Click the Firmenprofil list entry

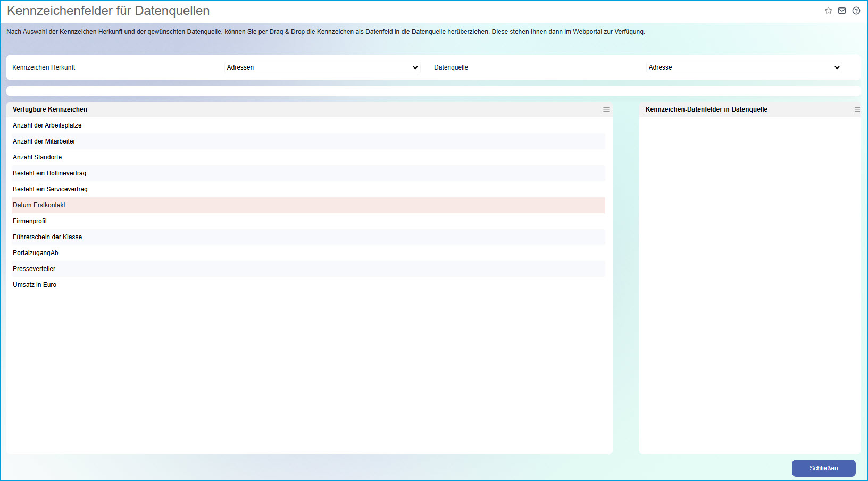click(x=30, y=221)
